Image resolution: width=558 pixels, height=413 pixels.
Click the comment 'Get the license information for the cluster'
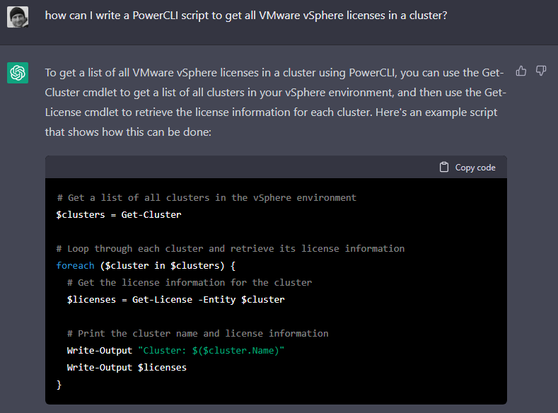[x=190, y=283]
